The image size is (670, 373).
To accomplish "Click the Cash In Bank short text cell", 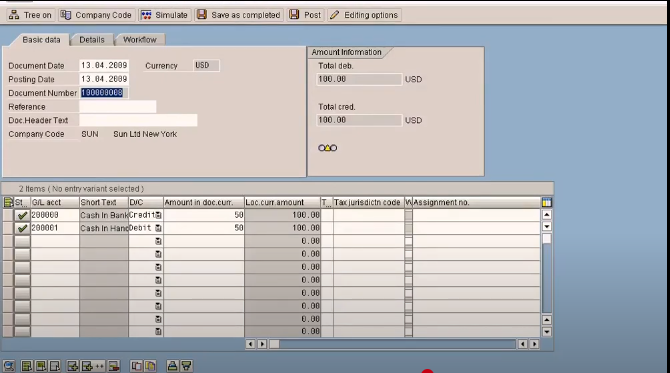I will coord(104,215).
